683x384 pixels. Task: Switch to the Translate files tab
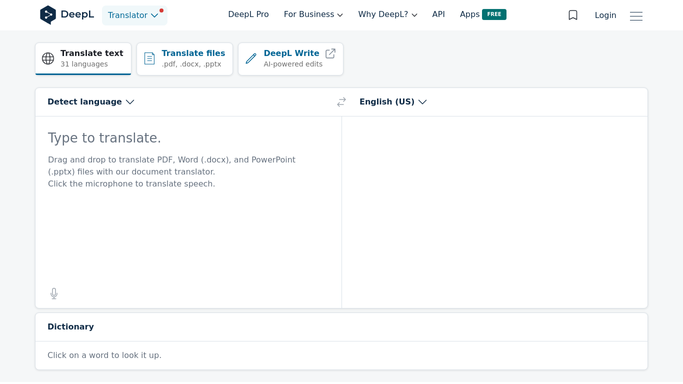point(185,59)
